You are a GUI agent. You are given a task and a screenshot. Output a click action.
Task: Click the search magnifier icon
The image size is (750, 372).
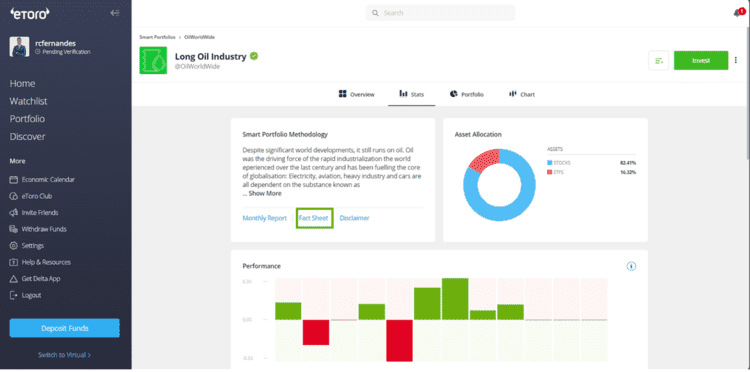pos(375,13)
